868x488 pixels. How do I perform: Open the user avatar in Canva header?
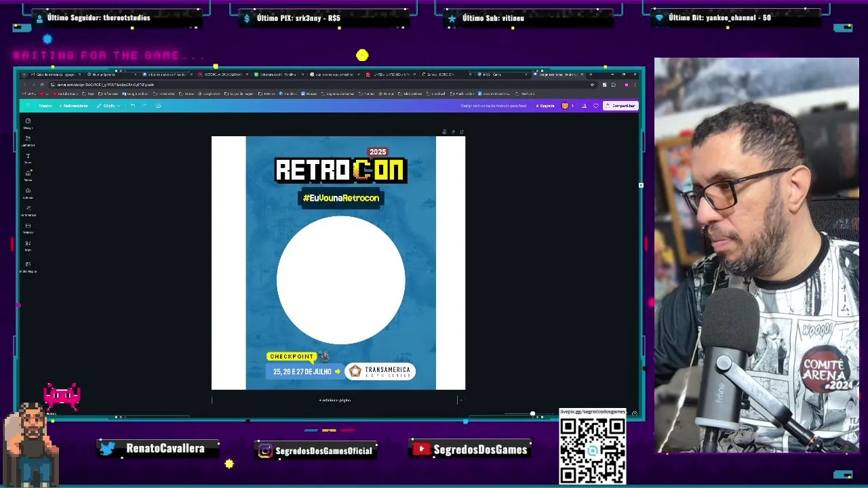tap(565, 106)
